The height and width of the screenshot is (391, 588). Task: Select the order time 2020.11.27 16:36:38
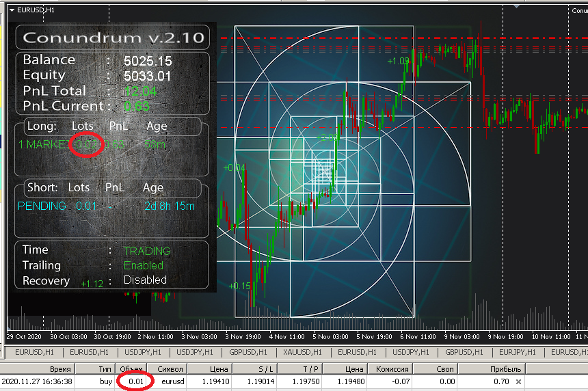(x=37, y=381)
